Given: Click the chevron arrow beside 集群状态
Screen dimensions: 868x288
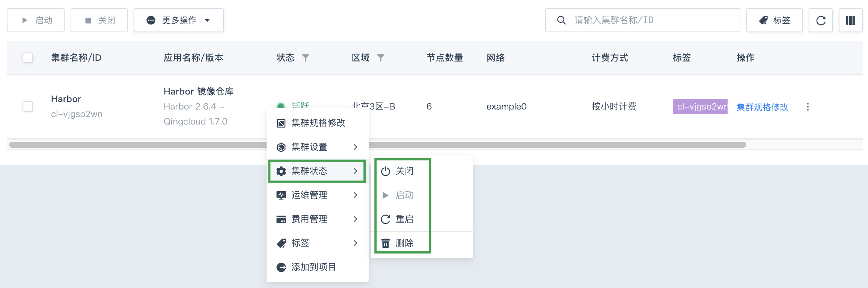Looking at the screenshot, I should 355,171.
